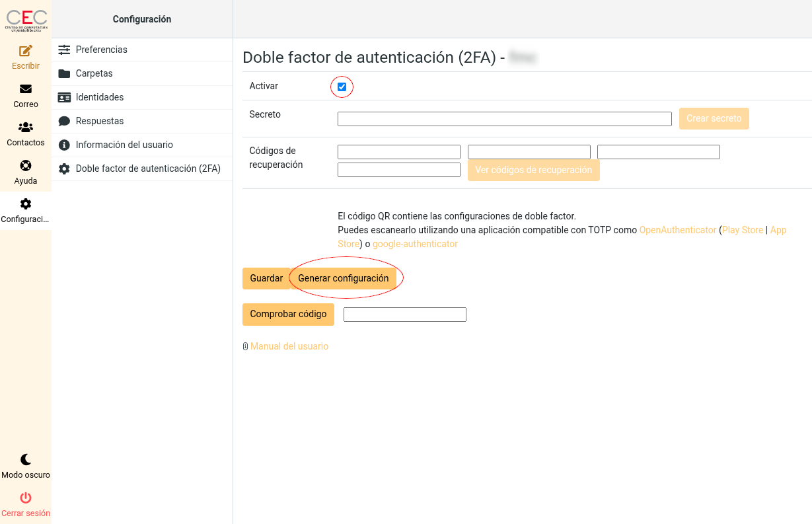The image size is (812, 524).
Task: Switch to Modo oscuro moon icon
Action: coord(26,460)
